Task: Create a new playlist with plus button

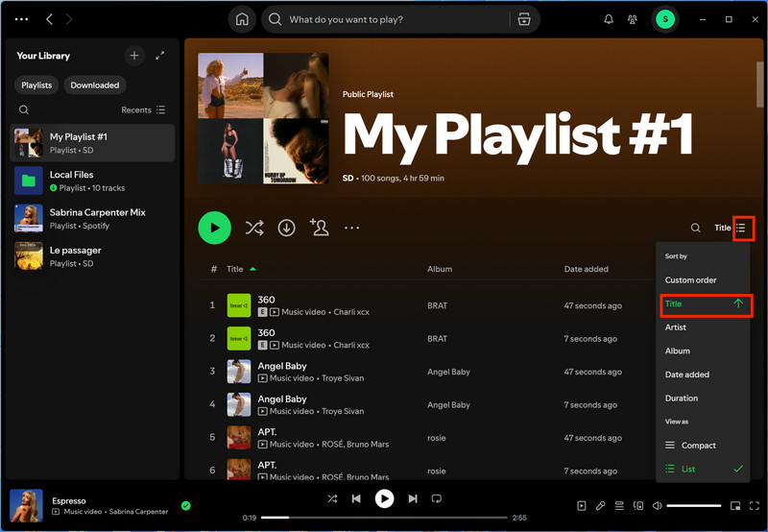Action: [134, 56]
